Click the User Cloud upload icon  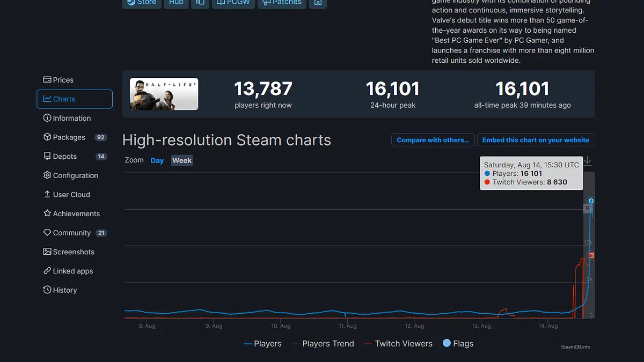47,194
